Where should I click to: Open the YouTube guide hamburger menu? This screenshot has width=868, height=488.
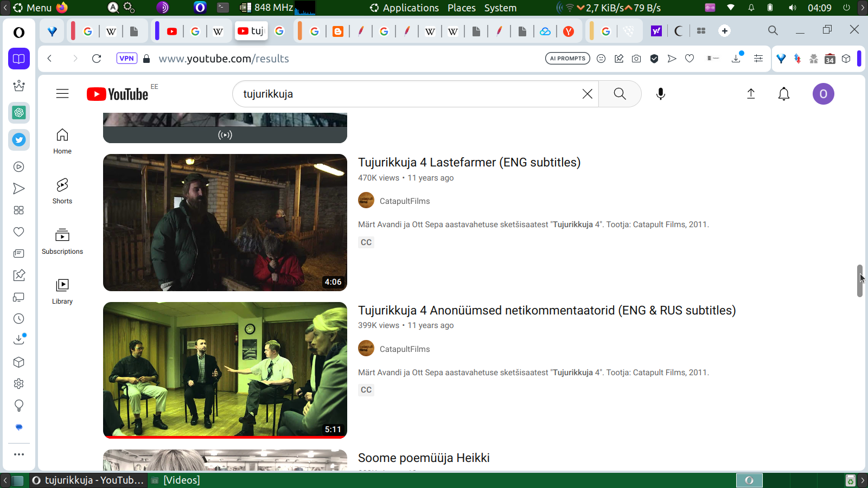pyautogui.click(x=62, y=94)
